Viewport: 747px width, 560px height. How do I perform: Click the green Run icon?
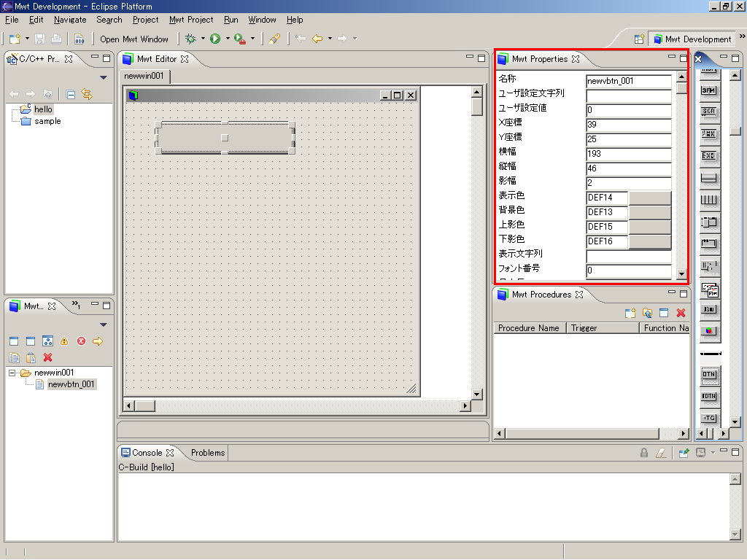(x=215, y=39)
